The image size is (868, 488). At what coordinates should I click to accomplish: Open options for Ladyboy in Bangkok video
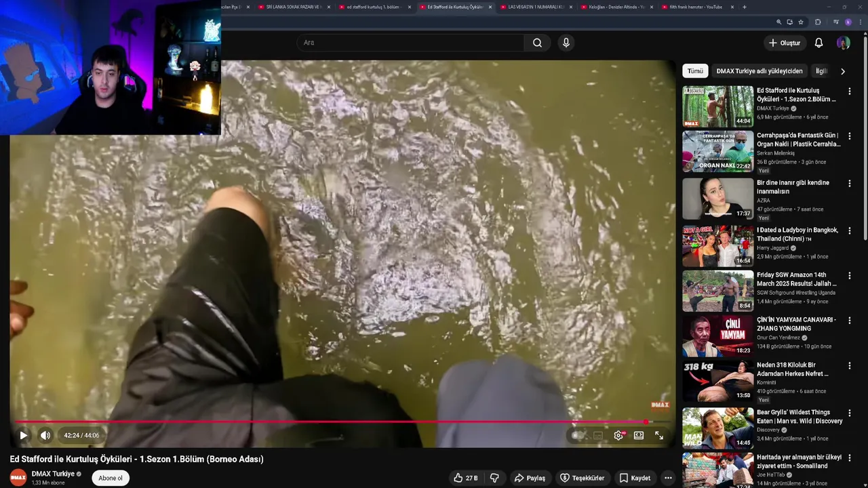pyautogui.click(x=849, y=231)
